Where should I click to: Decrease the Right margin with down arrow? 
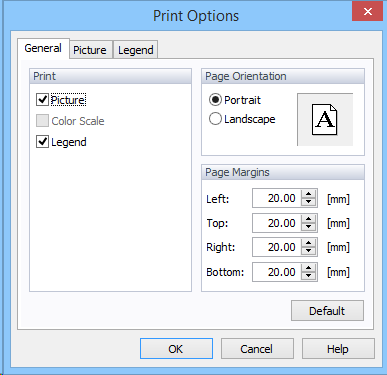click(308, 251)
